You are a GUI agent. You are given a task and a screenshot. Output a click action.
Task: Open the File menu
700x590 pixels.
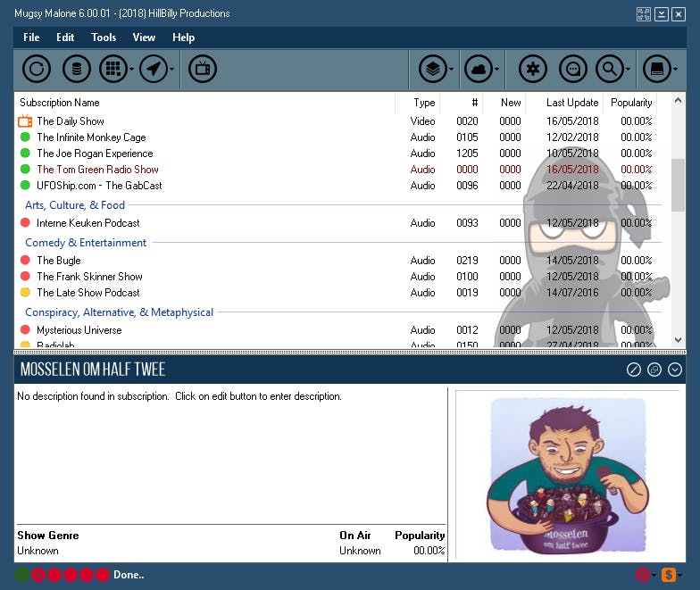pos(31,37)
